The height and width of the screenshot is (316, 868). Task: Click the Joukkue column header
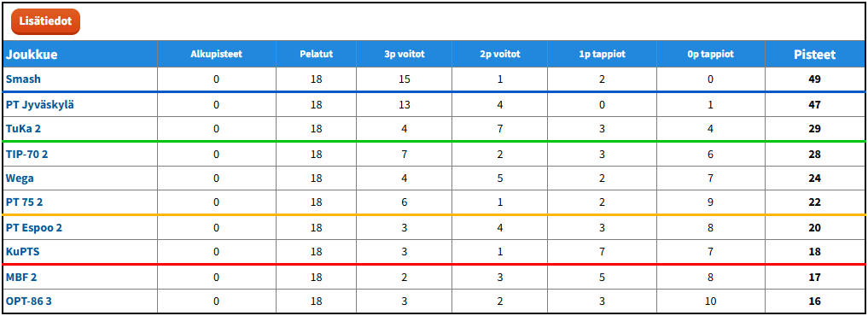click(x=32, y=55)
